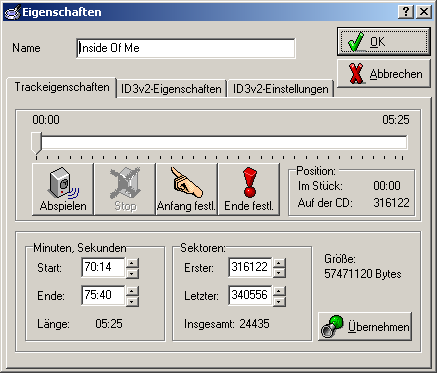Click the context help question mark button

click(x=406, y=12)
